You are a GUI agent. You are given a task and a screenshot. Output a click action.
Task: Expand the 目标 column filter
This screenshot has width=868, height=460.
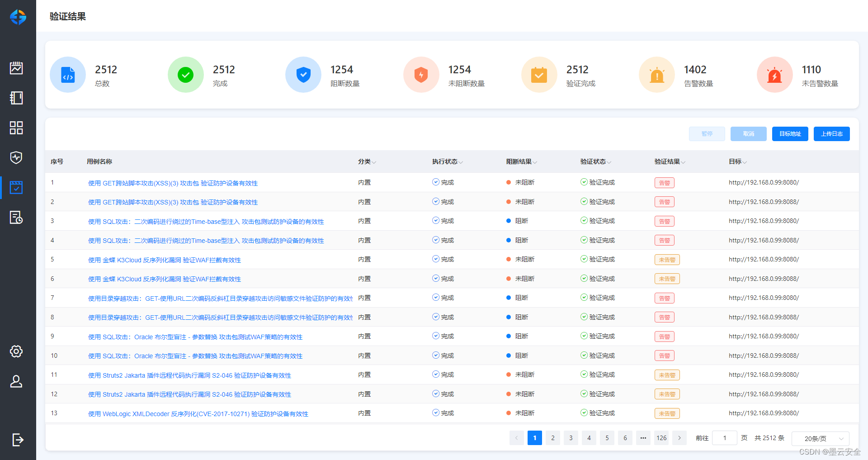click(745, 162)
